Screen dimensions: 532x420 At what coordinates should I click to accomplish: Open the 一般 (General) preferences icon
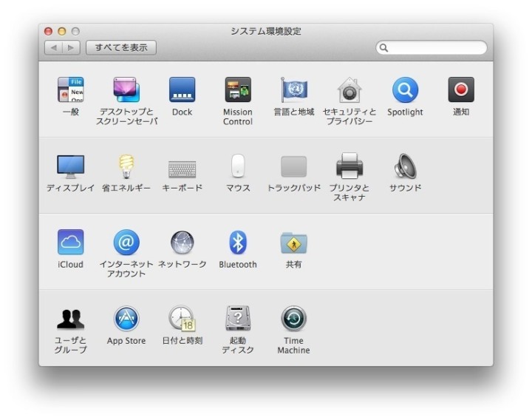(71, 89)
